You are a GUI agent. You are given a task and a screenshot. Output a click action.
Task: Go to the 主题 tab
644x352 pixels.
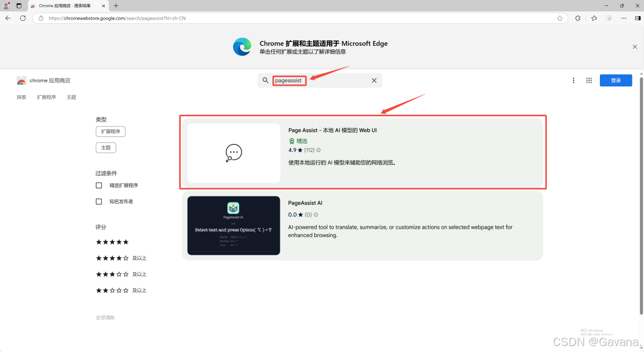tap(72, 97)
